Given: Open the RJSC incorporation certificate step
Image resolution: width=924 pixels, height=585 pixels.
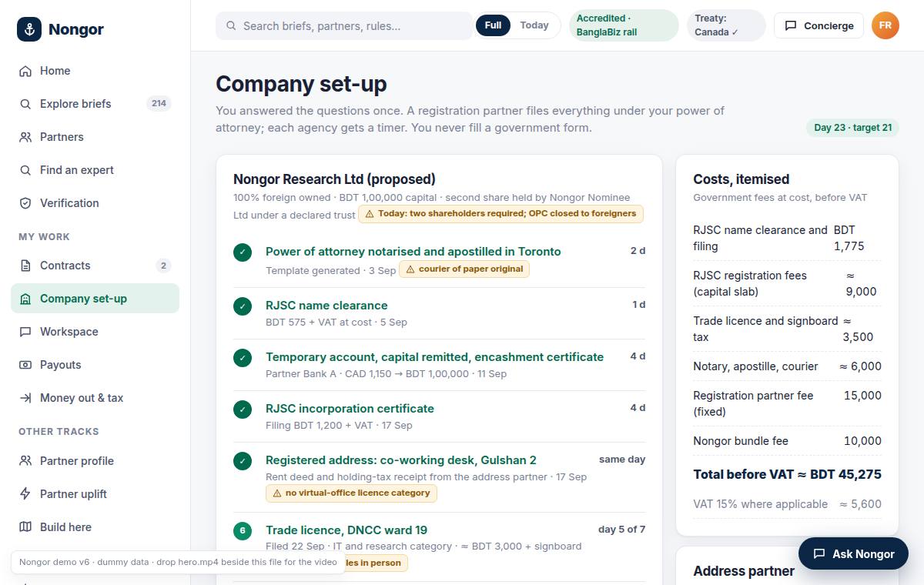Looking at the screenshot, I should click(x=350, y=409).
